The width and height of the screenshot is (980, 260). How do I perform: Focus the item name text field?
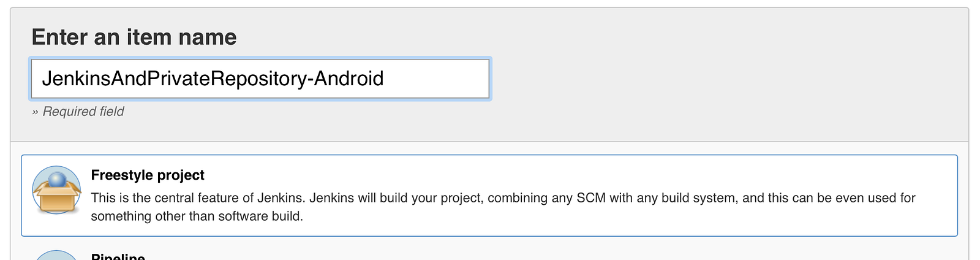[x=260, y=78]
